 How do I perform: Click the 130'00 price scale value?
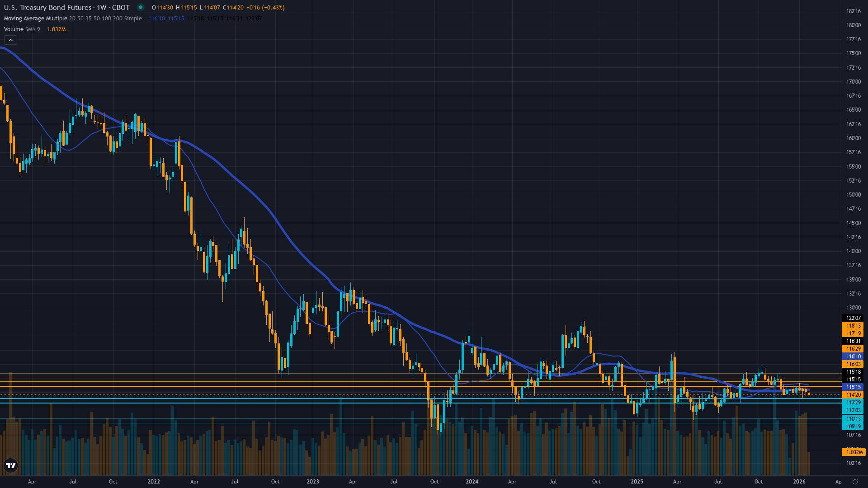pos(854,308)
